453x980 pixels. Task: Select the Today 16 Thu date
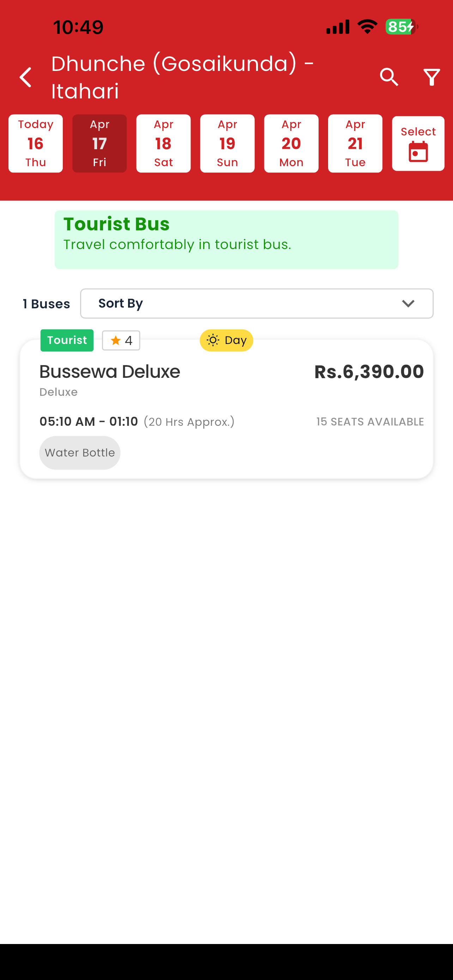coord(36,144)
